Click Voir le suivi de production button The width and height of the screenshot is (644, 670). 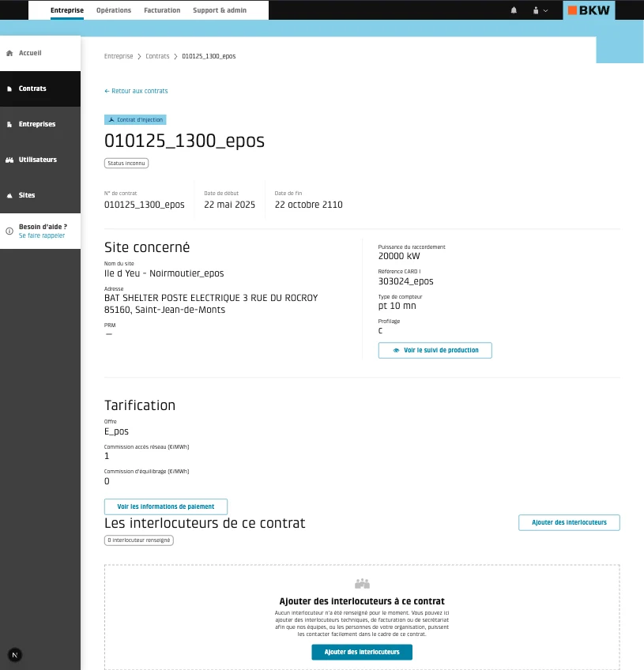coord(435,350)
